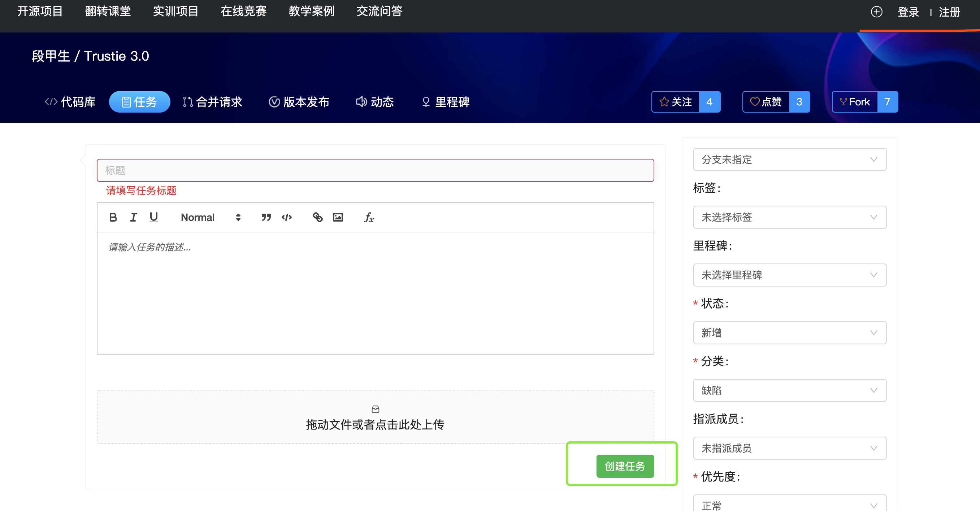Apply bold formatting in editor
The image size is (980, 511).
113,217
